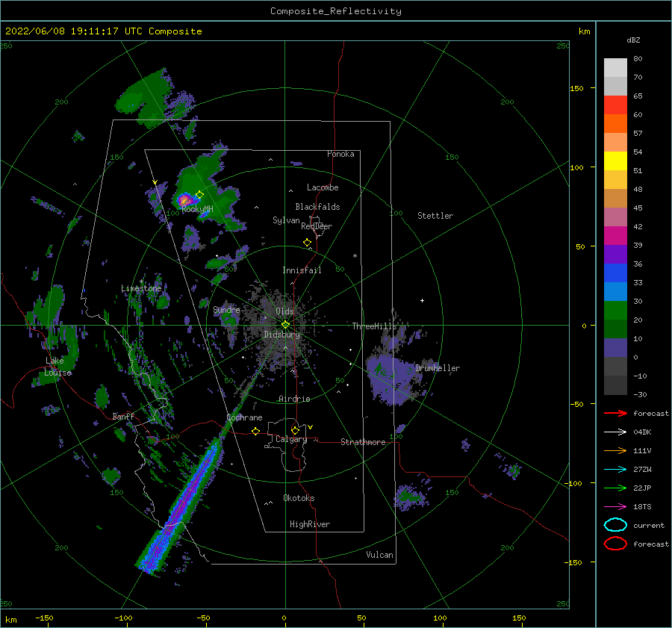The width and height of the screenshot is (672, 628).
Task: Click the Sylvan label
Action: [x=286, y=220]
